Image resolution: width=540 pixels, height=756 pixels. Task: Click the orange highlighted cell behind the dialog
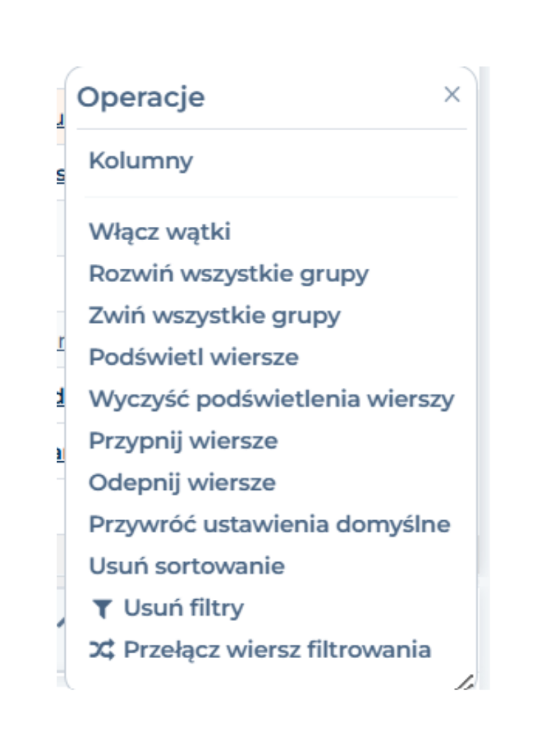click(x=60, y=116)
